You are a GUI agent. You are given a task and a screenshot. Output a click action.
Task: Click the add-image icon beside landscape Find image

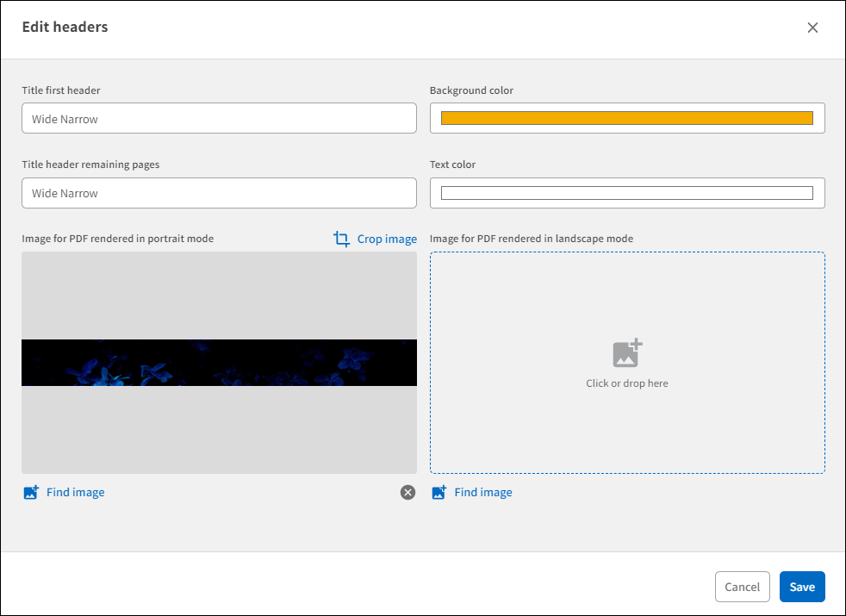tap(439, 492)
